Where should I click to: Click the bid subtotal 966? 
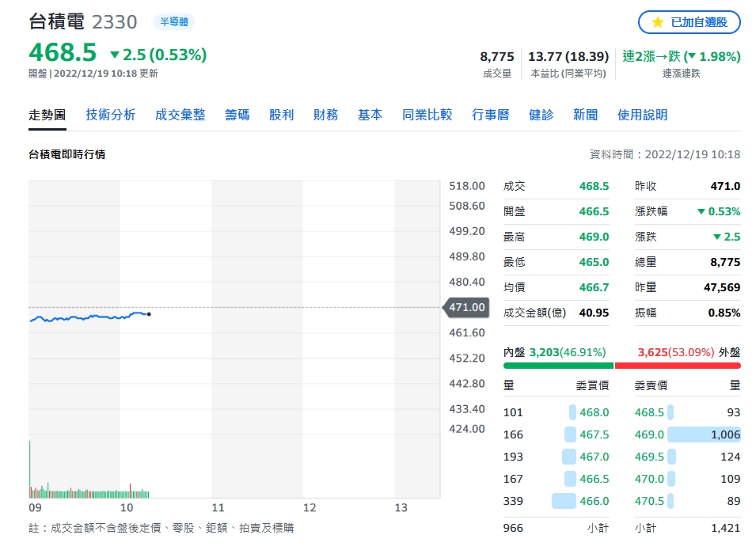click(513, 528)
